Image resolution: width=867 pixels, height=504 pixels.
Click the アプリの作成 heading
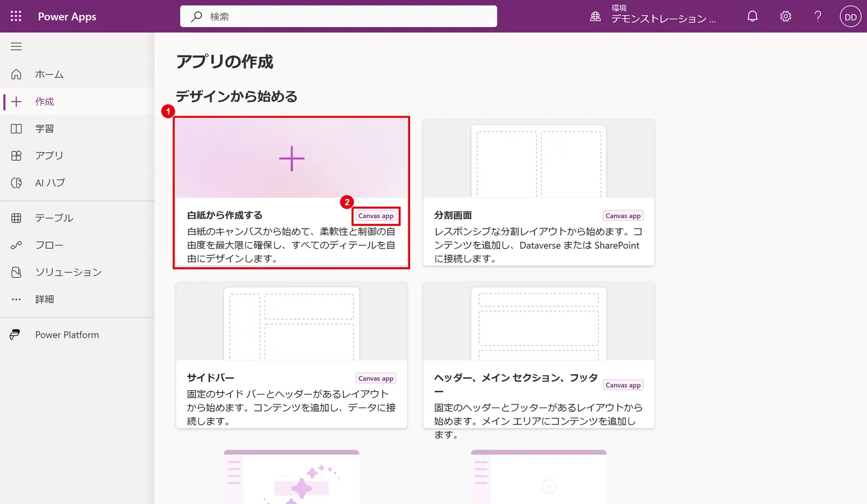(225, 62)
